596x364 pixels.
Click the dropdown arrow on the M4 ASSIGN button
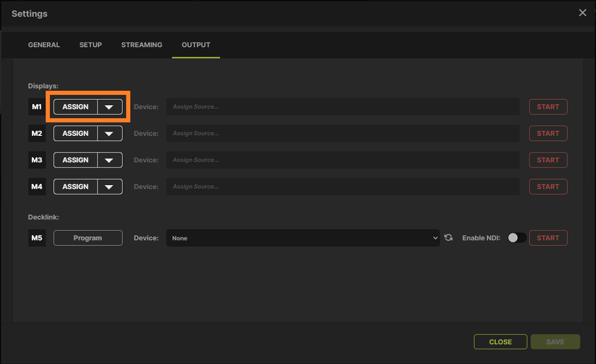pos(110,186)
